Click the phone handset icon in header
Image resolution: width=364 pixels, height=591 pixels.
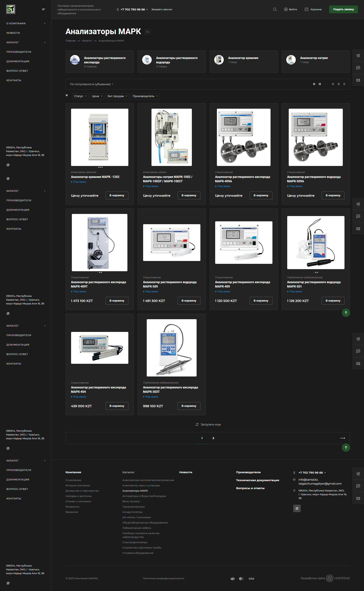coord(118,9)
